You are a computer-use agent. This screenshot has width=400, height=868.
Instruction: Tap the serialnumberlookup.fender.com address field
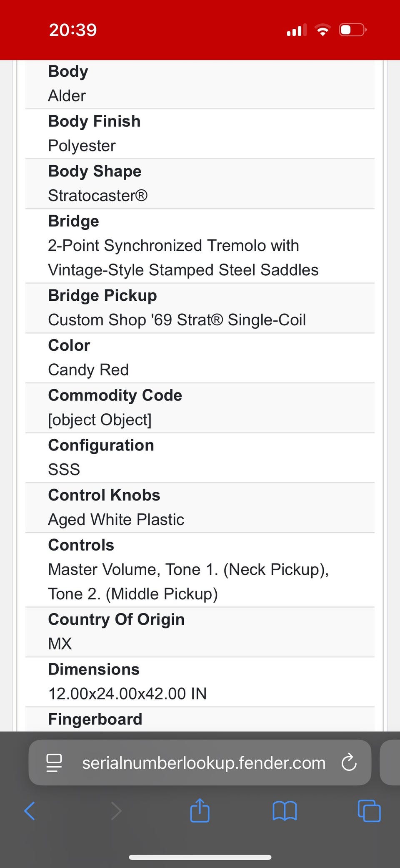point(204,762)
